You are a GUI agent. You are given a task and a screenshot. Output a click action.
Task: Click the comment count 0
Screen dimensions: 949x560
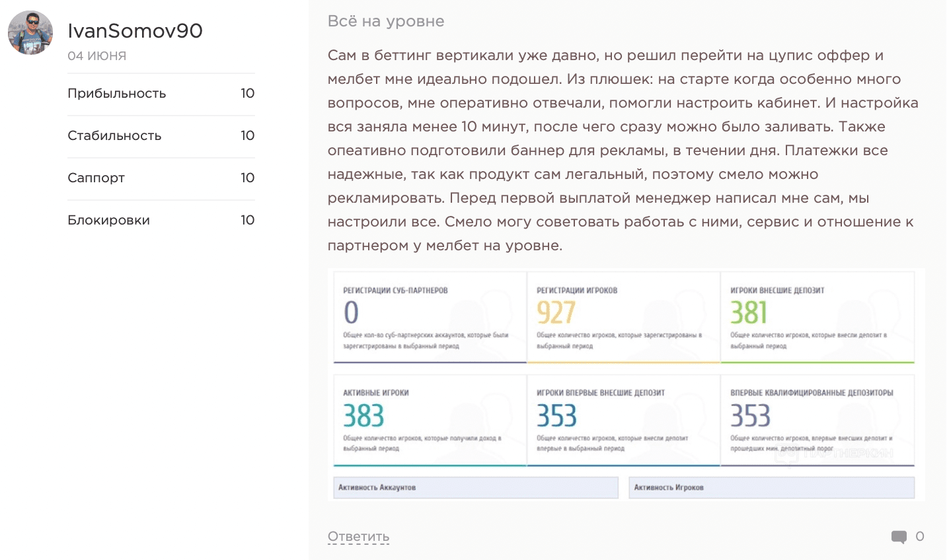point(919,536)
